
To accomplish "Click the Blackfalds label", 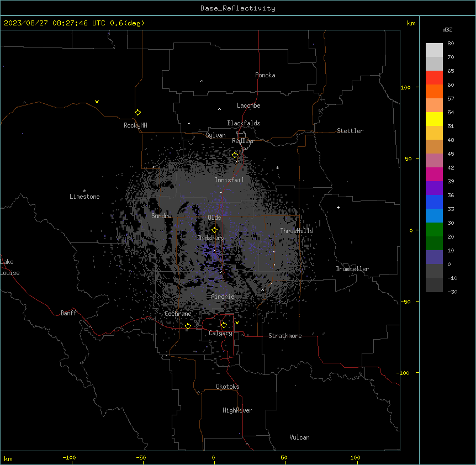I will click(244, 123).
